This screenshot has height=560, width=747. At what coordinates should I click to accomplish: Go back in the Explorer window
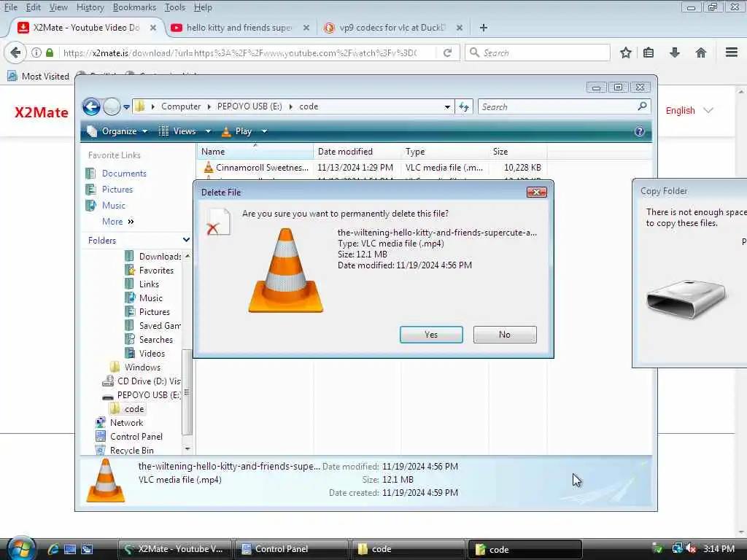coord(91,106)
